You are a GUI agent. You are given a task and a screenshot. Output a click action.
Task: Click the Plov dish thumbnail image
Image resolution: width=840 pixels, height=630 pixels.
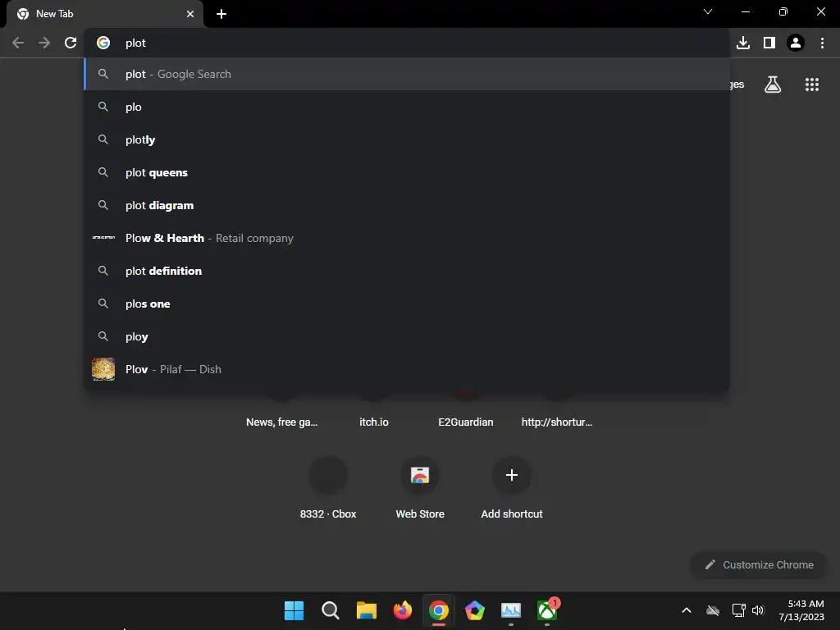coord(103,369)
